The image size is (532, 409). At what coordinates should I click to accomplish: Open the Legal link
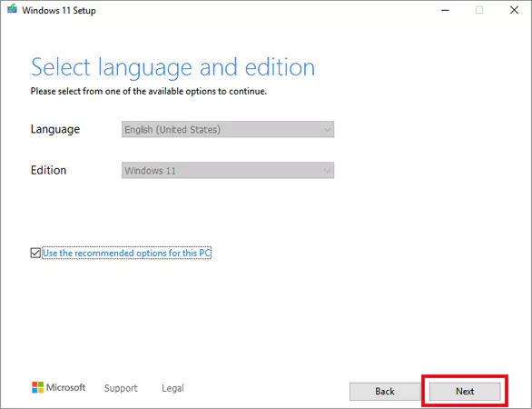pyautogui.click(x=172, y=388)
